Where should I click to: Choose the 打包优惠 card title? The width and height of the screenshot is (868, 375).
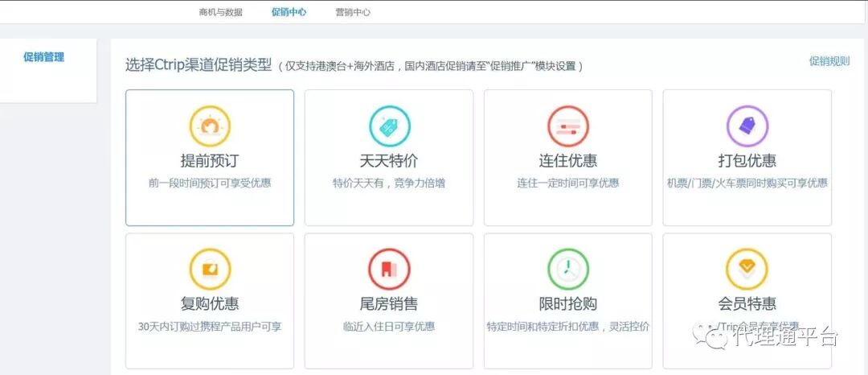pyautogui.click(x=747, y=161)
